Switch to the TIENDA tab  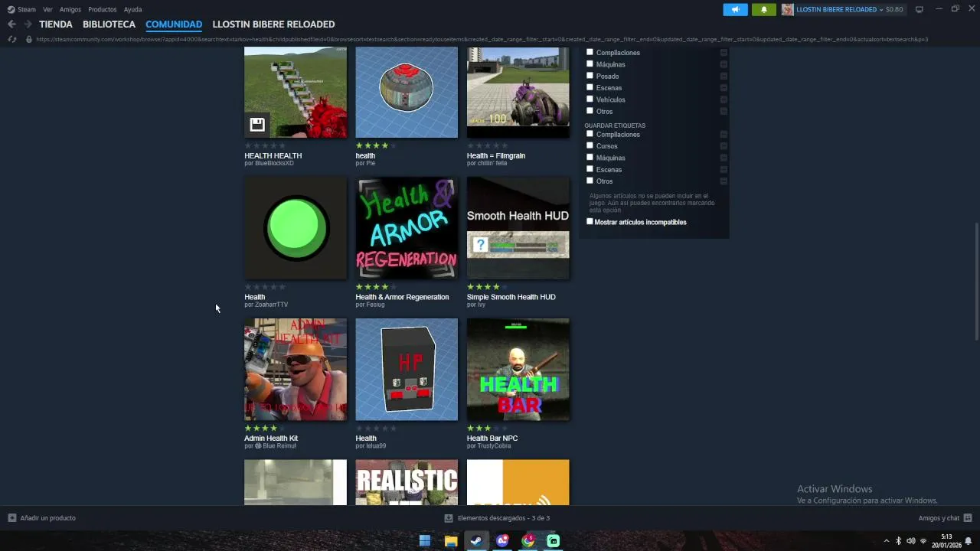tap(56, 24)
